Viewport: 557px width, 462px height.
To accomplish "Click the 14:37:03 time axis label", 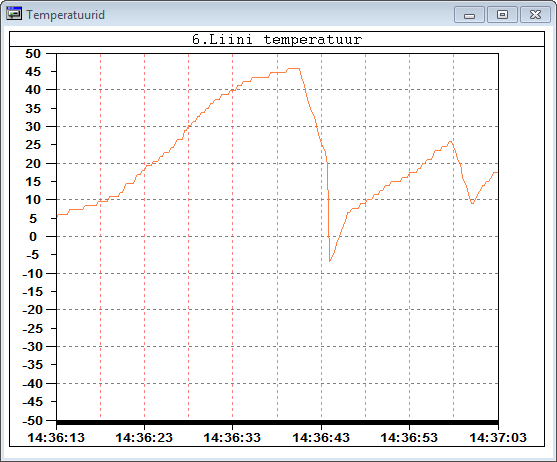I will coord(498,437).
